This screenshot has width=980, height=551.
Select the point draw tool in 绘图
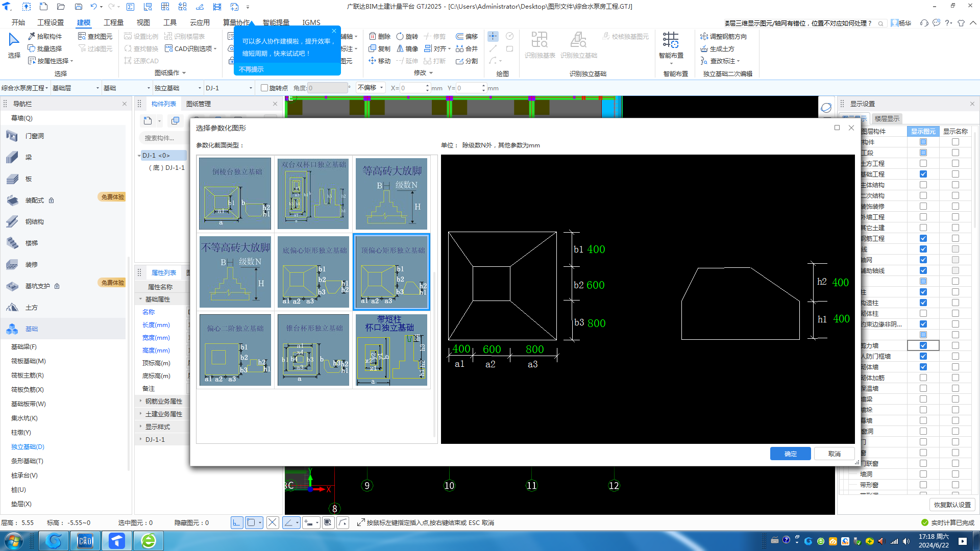(x=493, y=36)
